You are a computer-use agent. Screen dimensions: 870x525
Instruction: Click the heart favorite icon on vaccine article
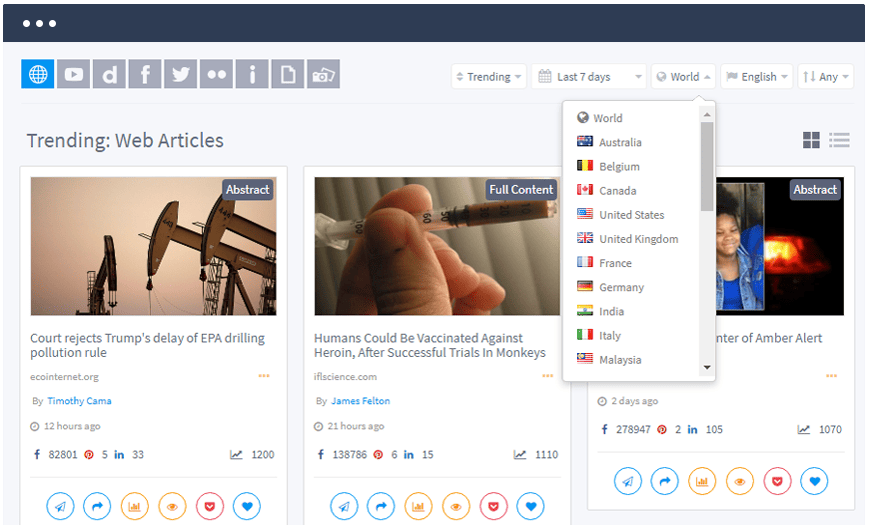530,506
